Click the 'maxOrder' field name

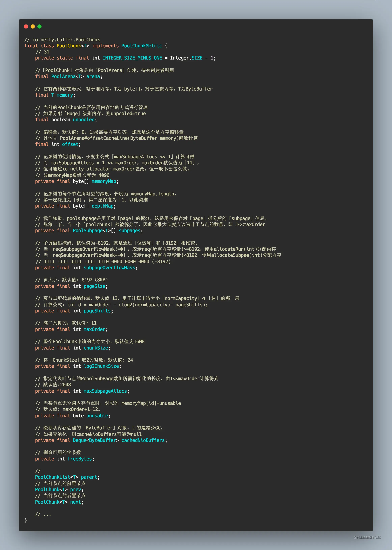click(95, 329)
